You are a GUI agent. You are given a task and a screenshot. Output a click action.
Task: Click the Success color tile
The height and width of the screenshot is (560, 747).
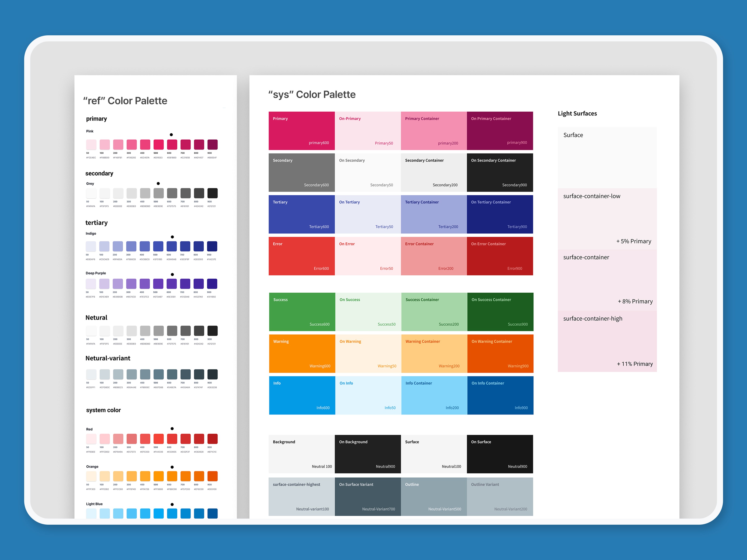tap(302, 312)
